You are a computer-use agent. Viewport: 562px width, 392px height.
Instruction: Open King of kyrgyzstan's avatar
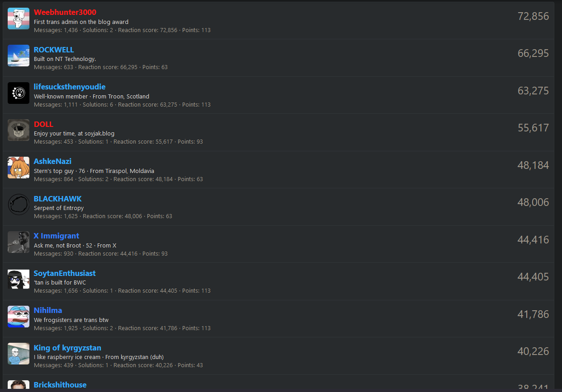[19, 354]
